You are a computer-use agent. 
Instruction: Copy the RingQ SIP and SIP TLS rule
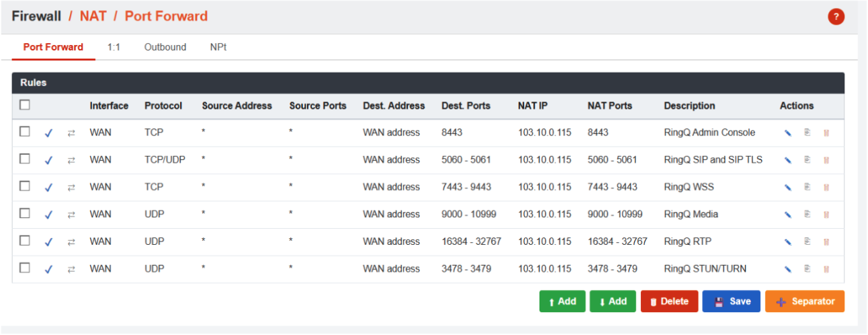[x=807, y=160]
